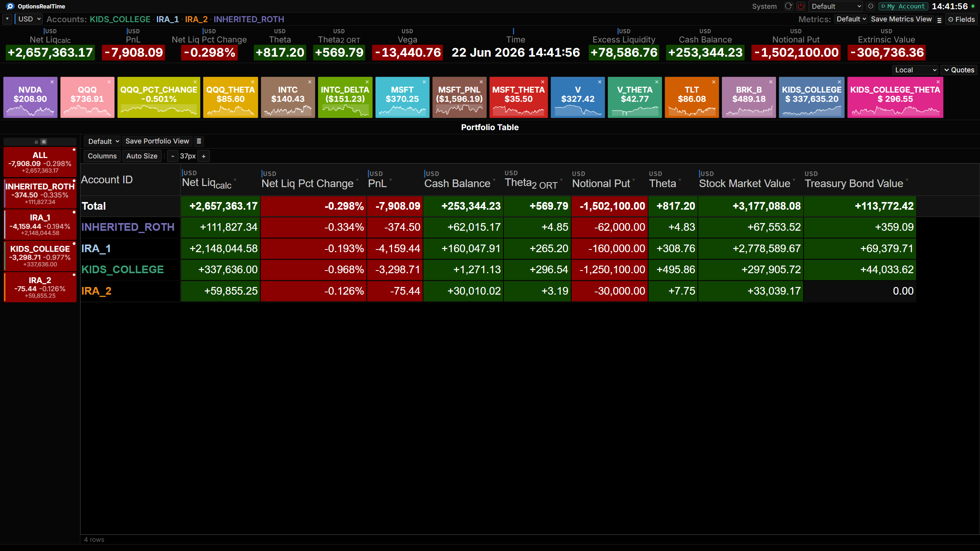Close the MSFT_PNL tile
The image size is (980, 551).
481,82
